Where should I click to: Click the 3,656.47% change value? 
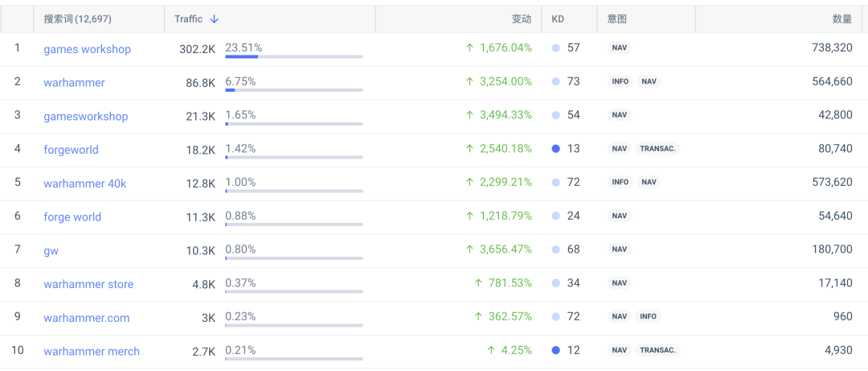click(x=506, y=249)
